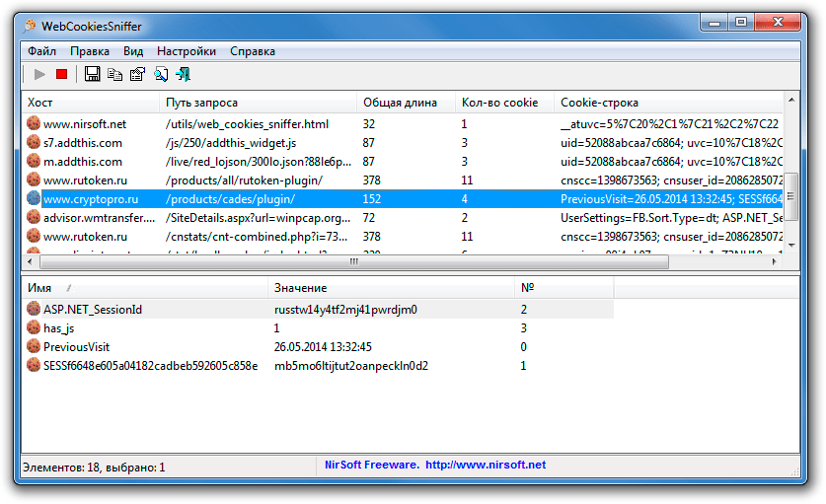The width and height of the screenshot is (826, 504).
Task: Click cookie icon of s7.addthis.com row
Action: 34,142
